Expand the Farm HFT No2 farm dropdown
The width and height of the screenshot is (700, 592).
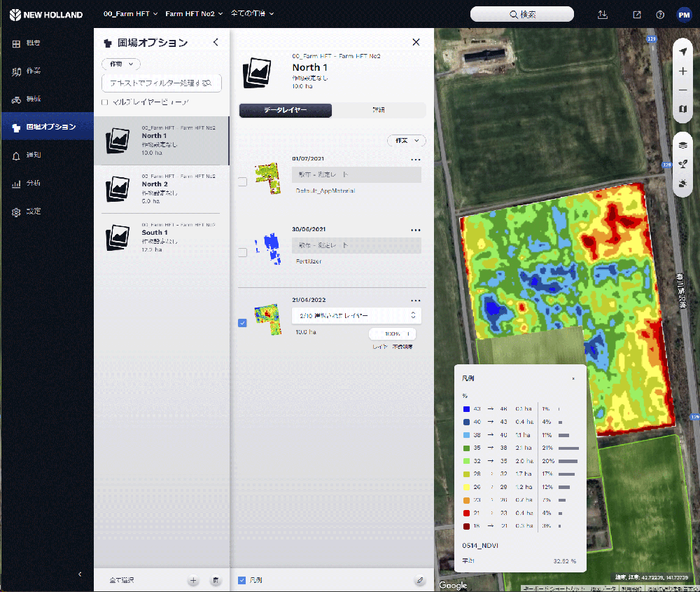point(194,14)
